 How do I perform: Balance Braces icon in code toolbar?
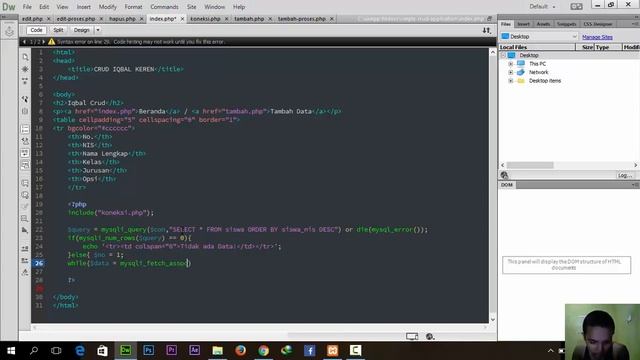coord(25,111)
